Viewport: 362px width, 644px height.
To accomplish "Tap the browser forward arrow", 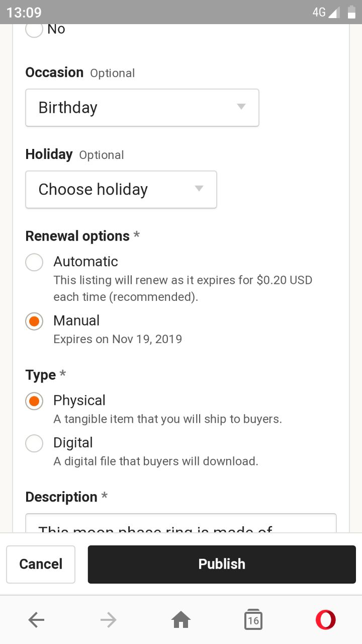I will 108,620.
